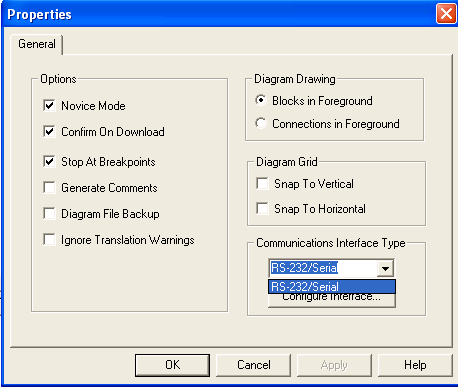Image resolution: width=458 pixels, height=387 pixels.
Task: Choose Connections in Foreground radio button
Action: point(261,123)
